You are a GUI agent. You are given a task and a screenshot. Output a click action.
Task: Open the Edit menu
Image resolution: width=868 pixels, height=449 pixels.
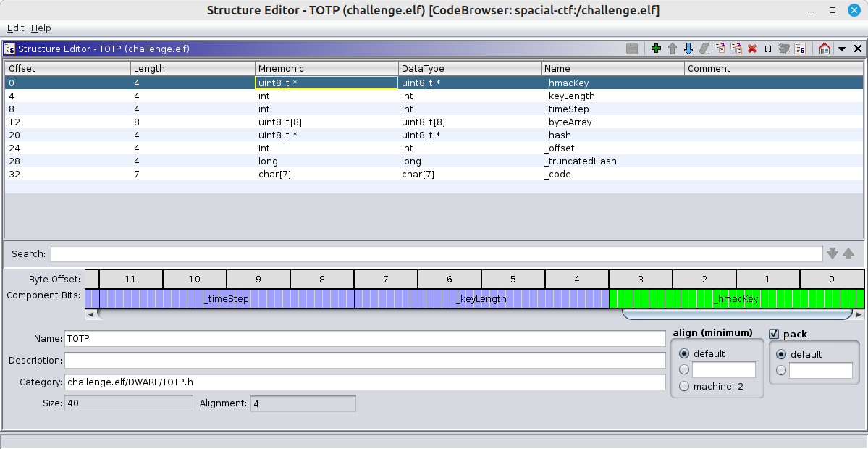tap(15, 28)
